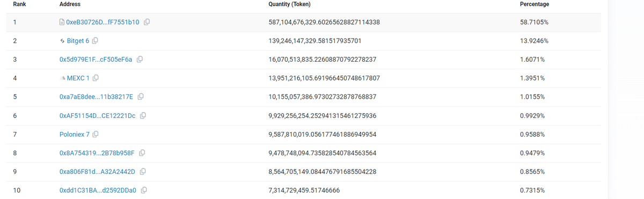
Task: Select quantity 9,929,256,254.252941315461275936
Action: point(322,115)
